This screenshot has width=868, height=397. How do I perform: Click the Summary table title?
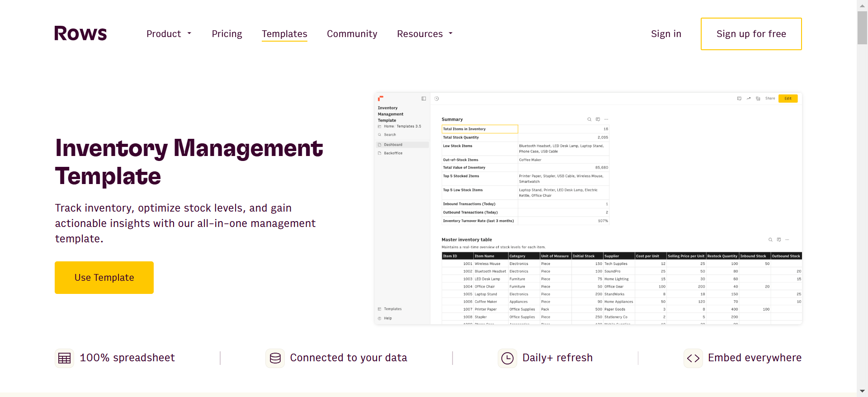pos(452,119)
